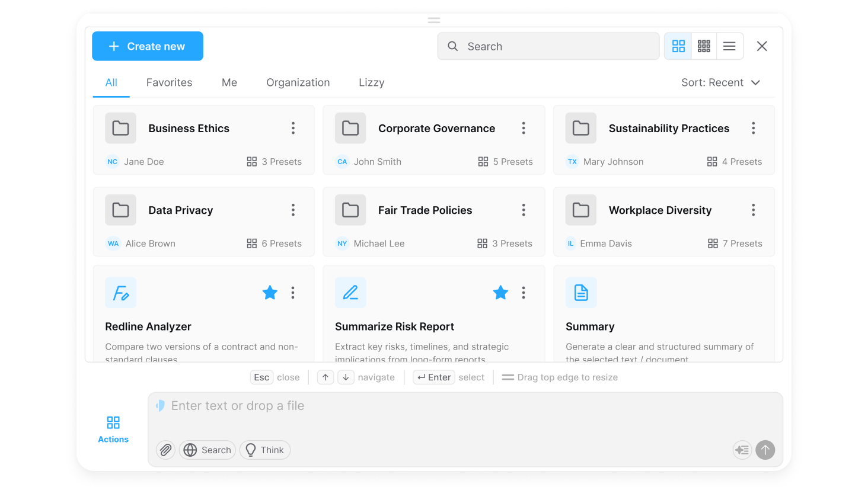This screenshot has height=487, width=868.
Task: Click the magnifier icon in search bar
Action: point(452,46)
